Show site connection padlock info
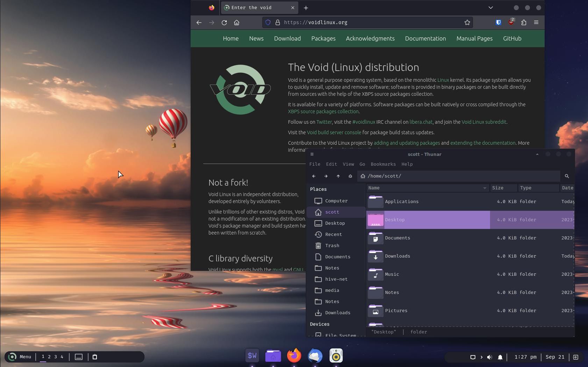 click(x=278, y=22)
